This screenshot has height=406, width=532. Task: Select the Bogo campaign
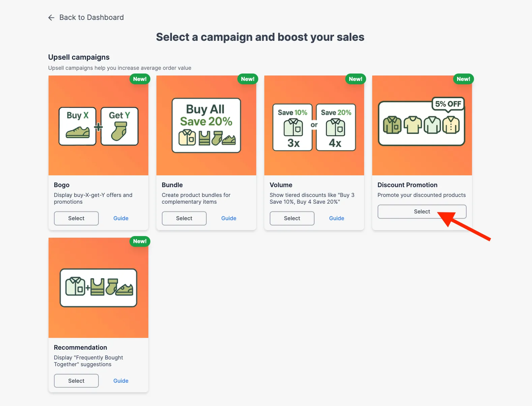[x=76, y=219]
